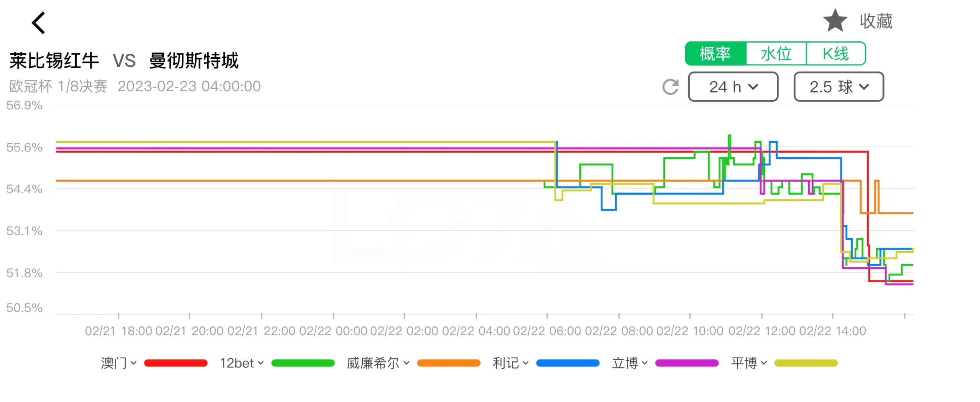
Task: Switch to the 水位 tab
Action: point(776,54)
